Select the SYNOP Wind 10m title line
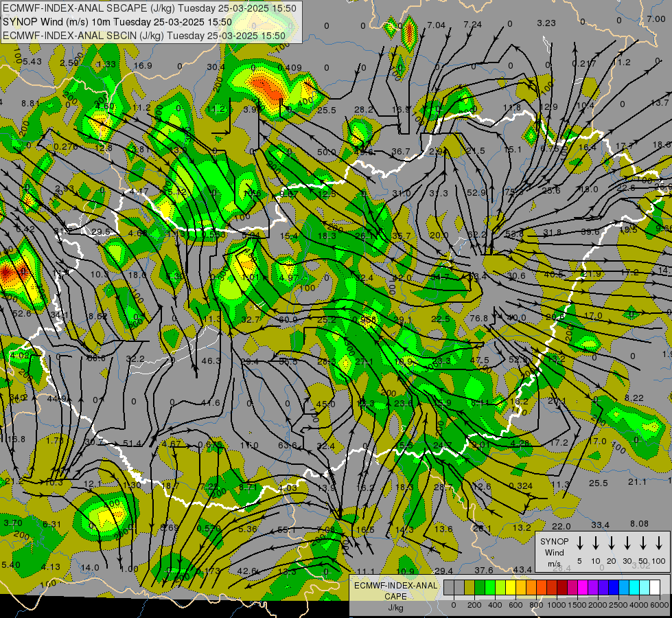 117,22
